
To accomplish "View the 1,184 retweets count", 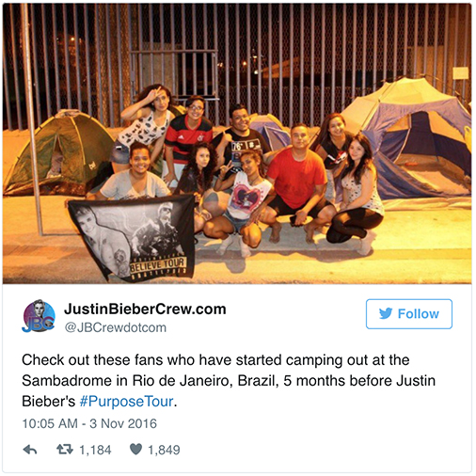I will coord(95,450).
